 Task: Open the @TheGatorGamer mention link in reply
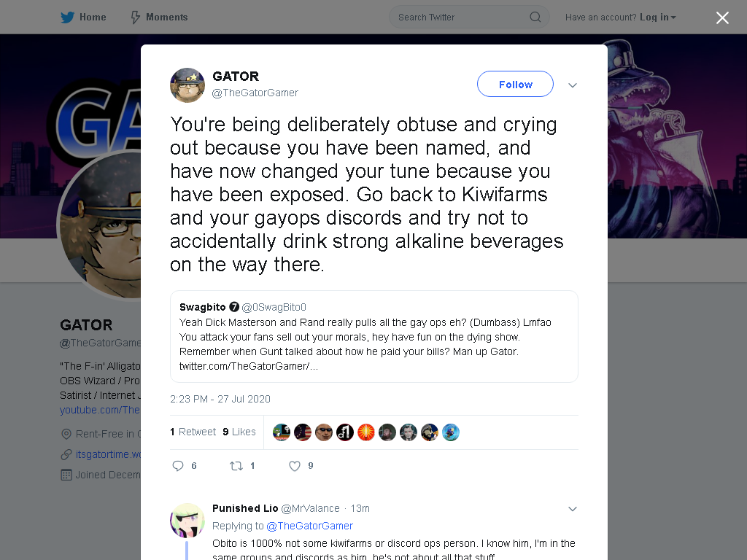point(309,526)
